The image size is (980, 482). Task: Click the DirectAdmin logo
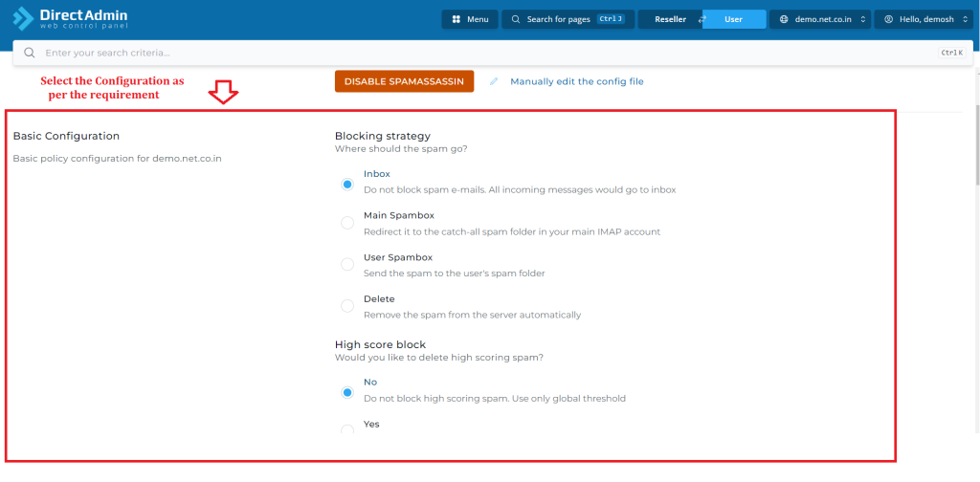(x=70, y=18)
